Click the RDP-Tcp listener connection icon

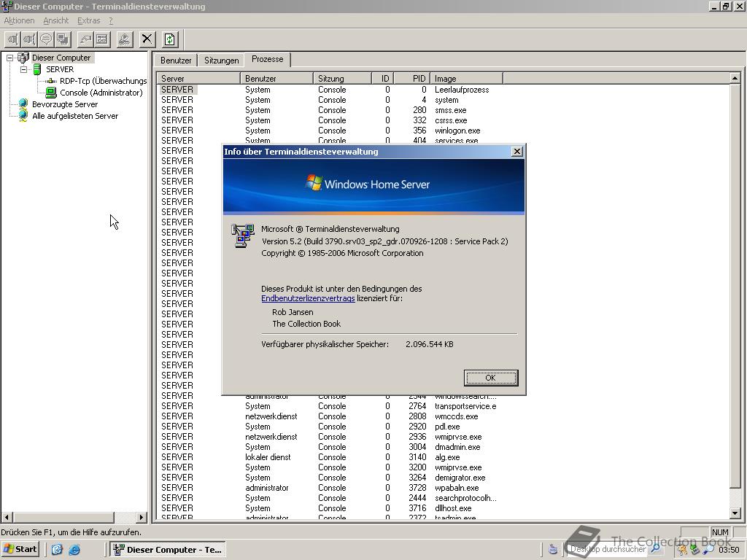click(x=51, y=81)
